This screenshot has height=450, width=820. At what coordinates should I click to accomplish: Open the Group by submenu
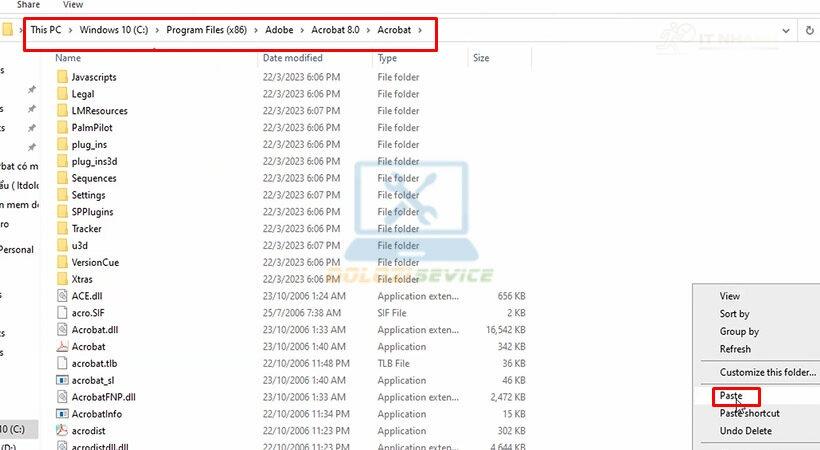click(739, 332)
